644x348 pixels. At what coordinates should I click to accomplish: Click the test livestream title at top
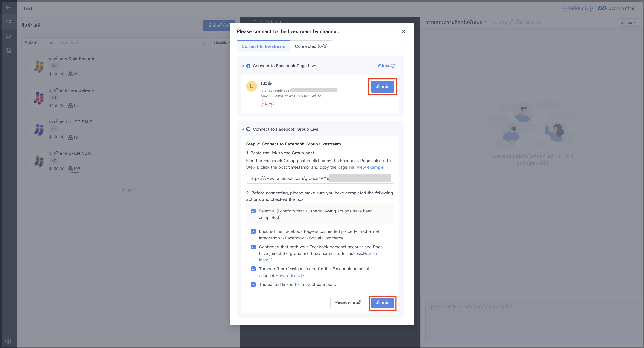coord(28,8)
